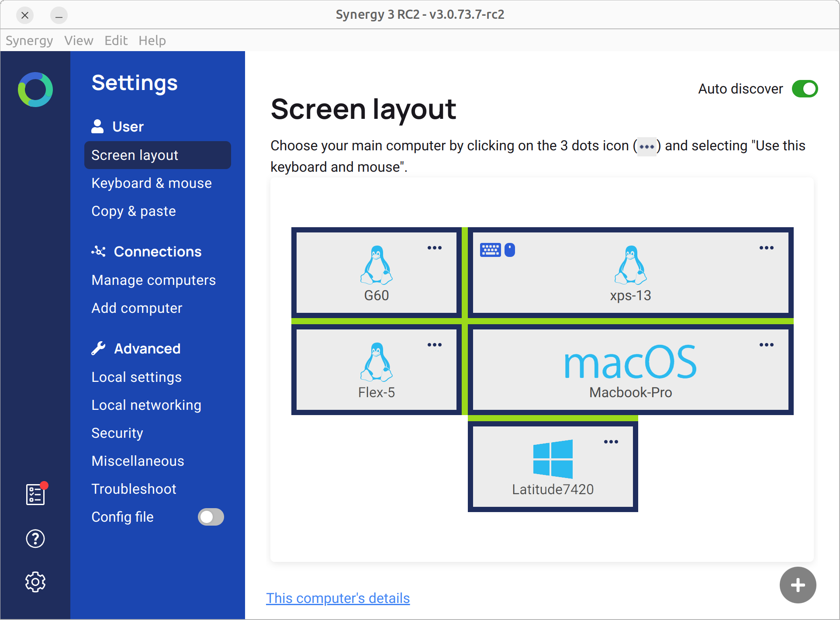The width and height of the screenshot is (840, 620).
Task: Click the Auto discover label
Action: click(740, 89)
